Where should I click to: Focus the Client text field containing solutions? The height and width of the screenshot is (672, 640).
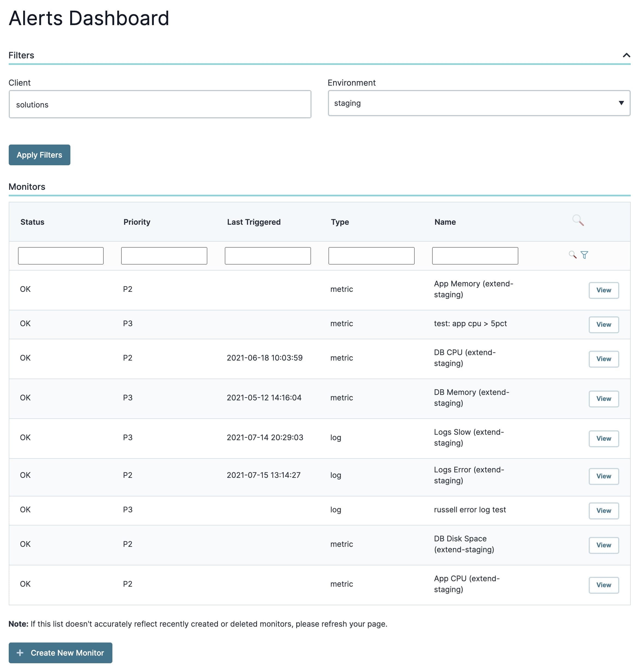click(x=160, y=104)
